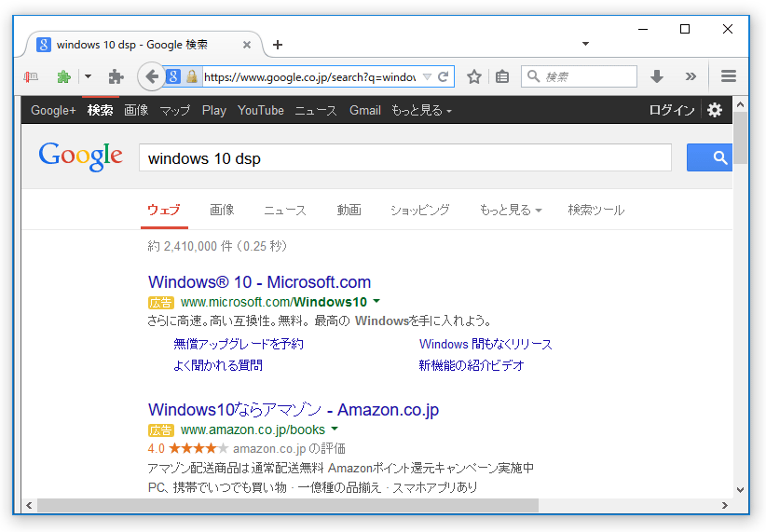Open dropdown arrow next to green puzzle icon
The height and width of the screenshot is (532, 766).
point(88,76)
